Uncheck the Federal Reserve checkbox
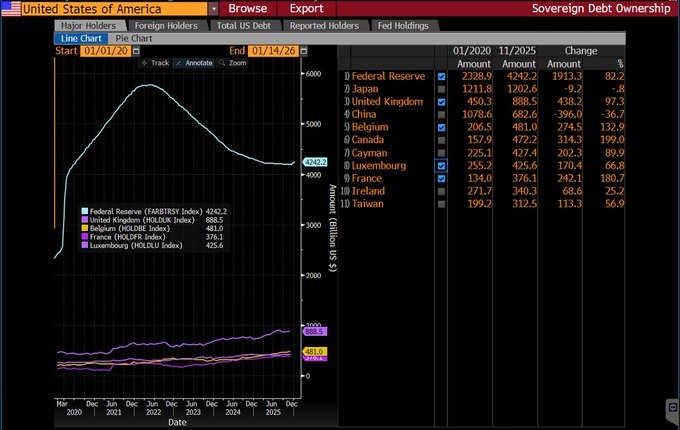This screenshot has width=680, height=430. 442,76
